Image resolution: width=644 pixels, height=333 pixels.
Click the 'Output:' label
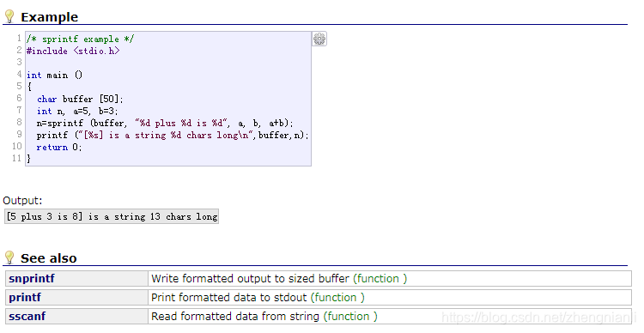(x=22, y=200)
